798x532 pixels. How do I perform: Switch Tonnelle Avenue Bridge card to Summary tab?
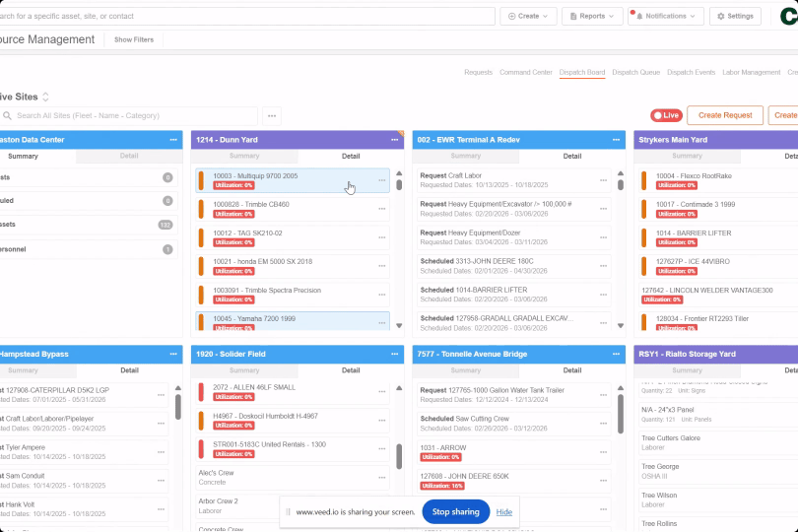tap(466, 370)
